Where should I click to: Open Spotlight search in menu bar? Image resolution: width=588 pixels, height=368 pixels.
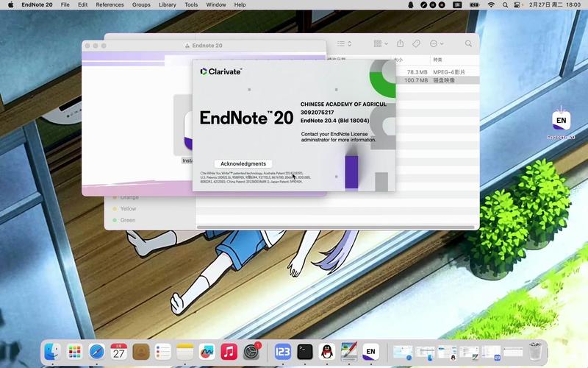[x=505, y=5]
